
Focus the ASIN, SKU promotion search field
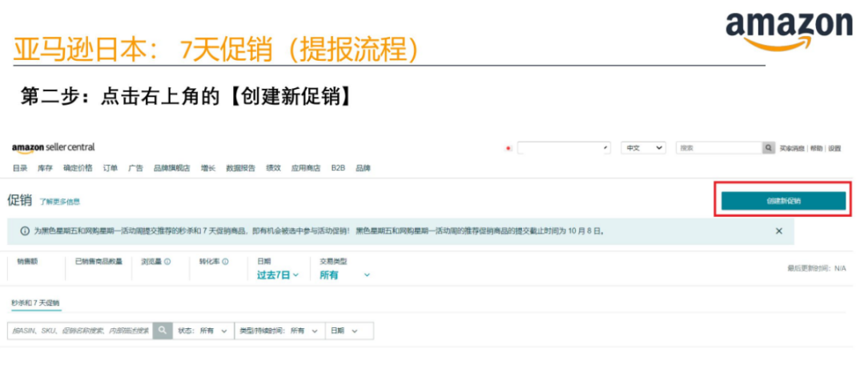point(80,331)
